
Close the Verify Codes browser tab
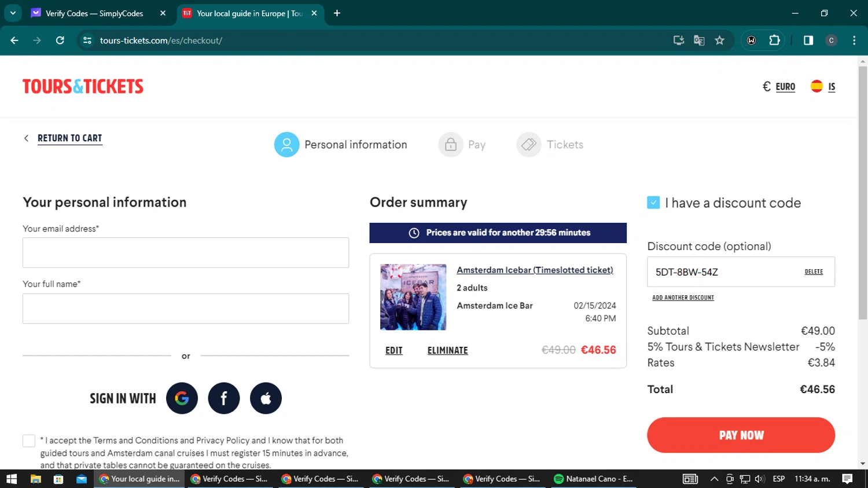point(163,13)
